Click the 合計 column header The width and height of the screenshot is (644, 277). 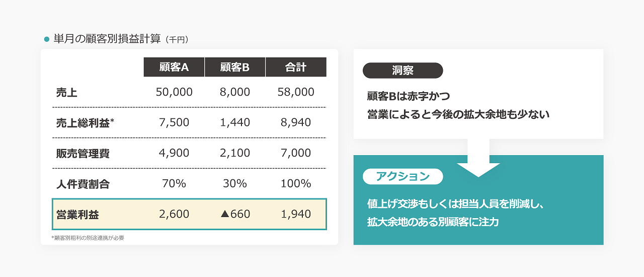tap(296, 67)
